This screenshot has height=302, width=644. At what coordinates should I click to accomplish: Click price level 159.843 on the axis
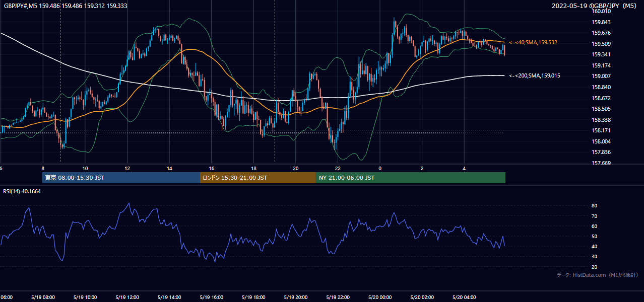[602, 22]
